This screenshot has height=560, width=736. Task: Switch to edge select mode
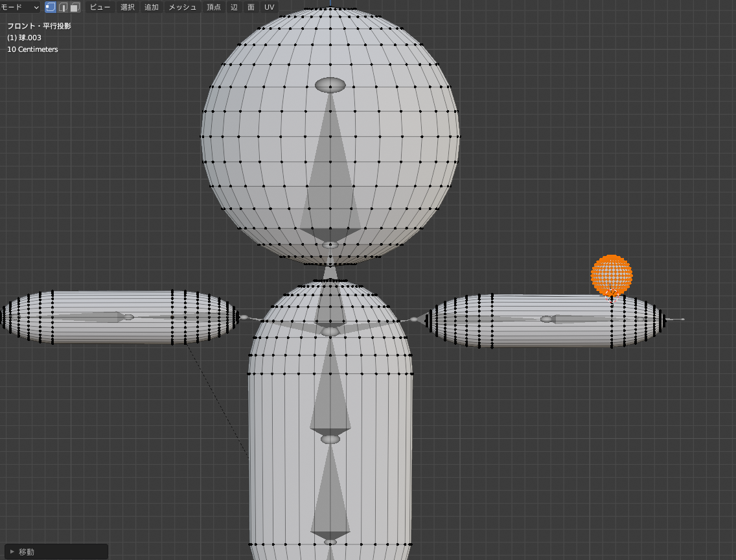[x=63, y=7]
